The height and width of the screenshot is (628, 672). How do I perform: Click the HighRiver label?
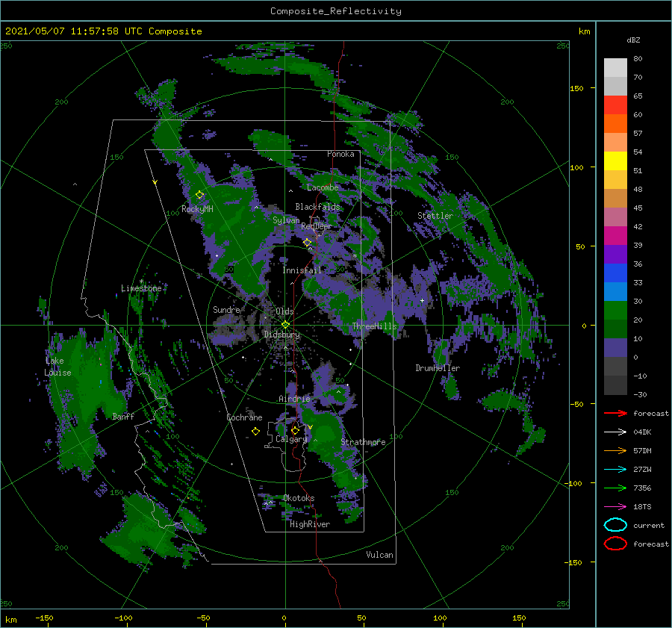pos(310,524)
